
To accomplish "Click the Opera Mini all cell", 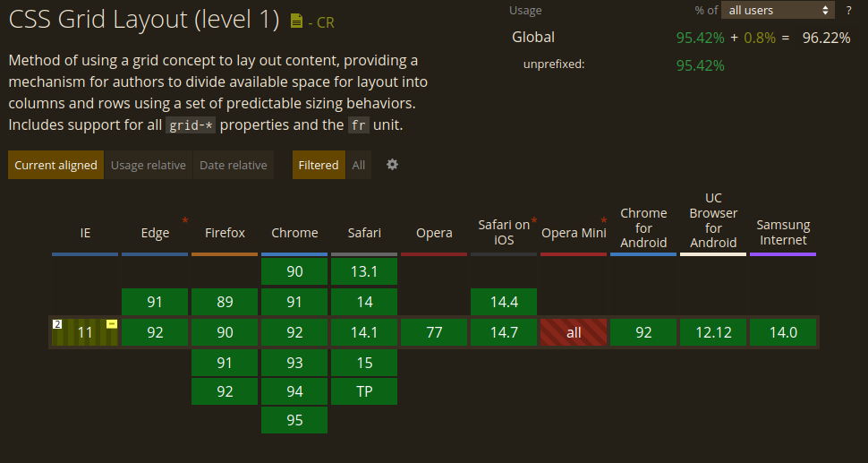I will coord(574,333).
